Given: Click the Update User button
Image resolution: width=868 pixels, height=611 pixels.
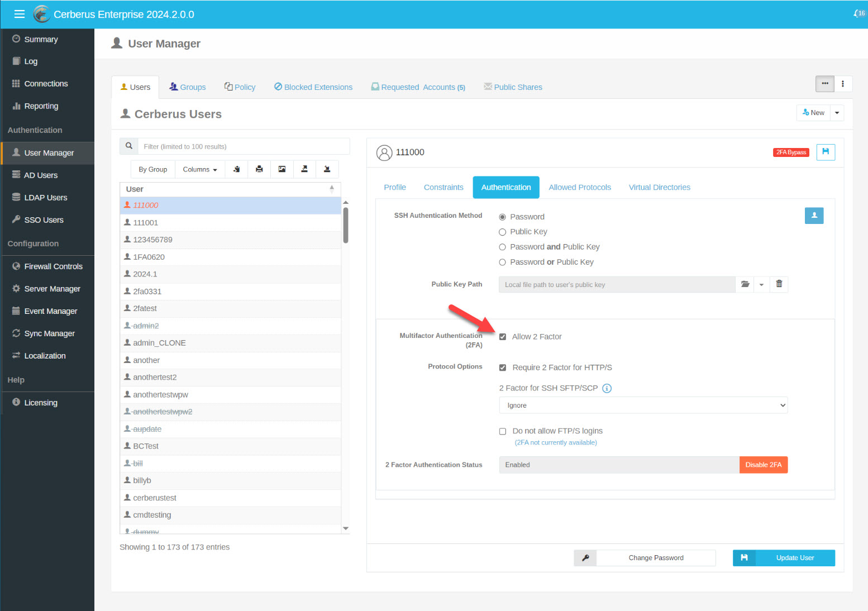Looking at the screenshot, I should [x=784, y=558].
